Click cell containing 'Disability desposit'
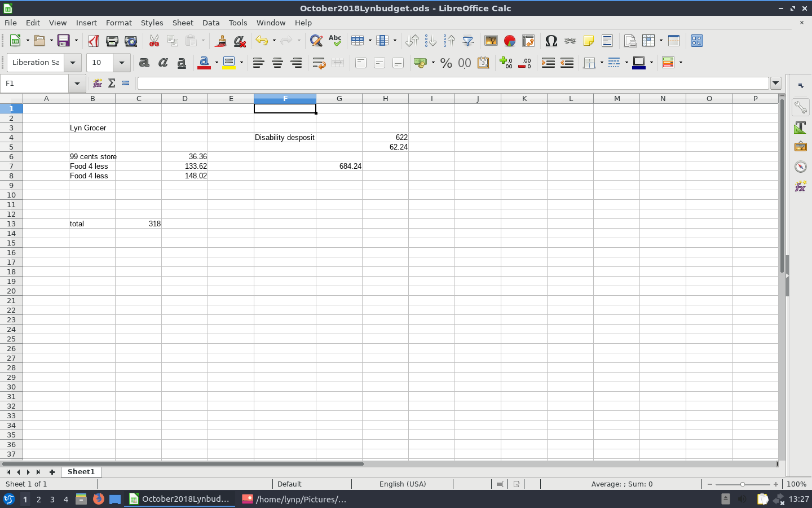Screen dimensions: 812x508 [x=285, y=137]
